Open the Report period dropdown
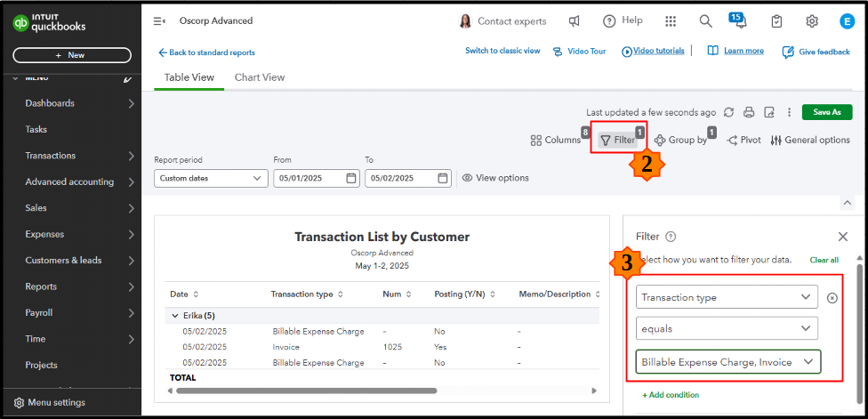The height and width of the screenshot is (419, 868). point(210,178)
